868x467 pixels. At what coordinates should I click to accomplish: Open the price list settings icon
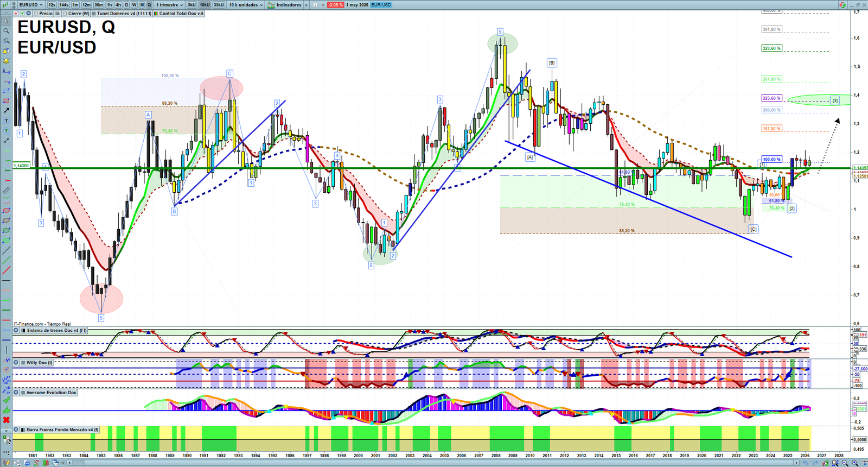[x=58, y=13]
